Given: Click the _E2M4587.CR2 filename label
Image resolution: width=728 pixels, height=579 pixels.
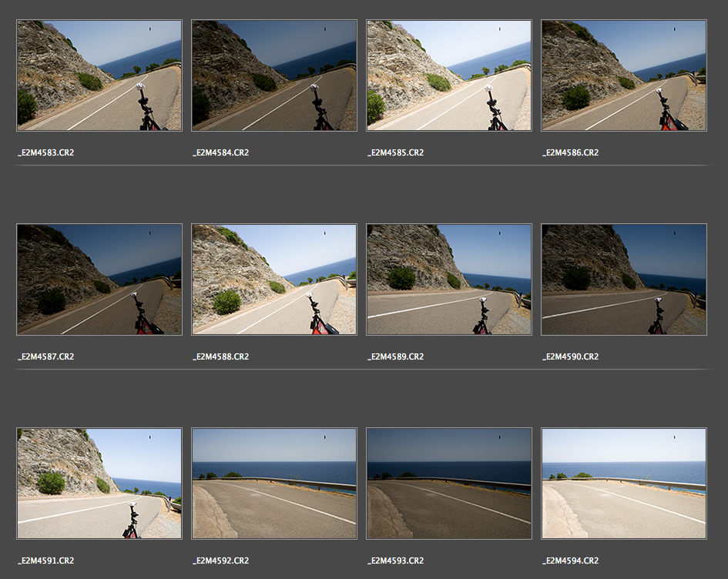Looking at the screenshot, I should pyautogui.click(x=46, y=357).
